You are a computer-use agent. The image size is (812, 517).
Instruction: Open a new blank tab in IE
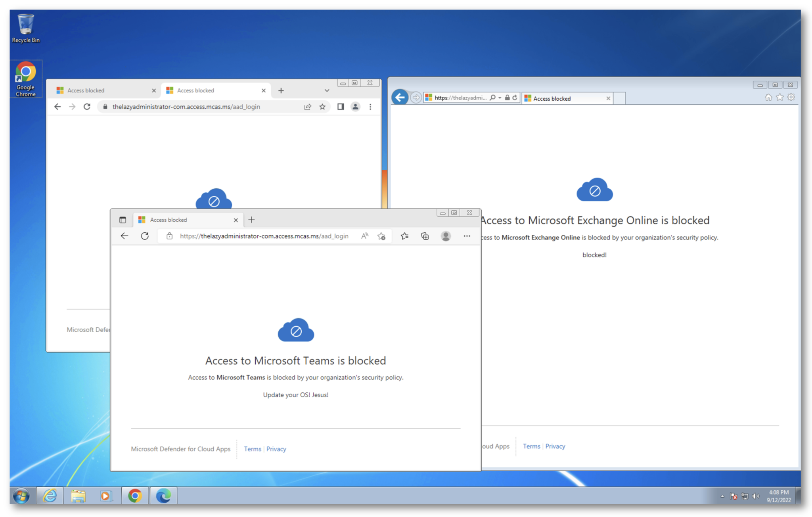click(619, 98)
